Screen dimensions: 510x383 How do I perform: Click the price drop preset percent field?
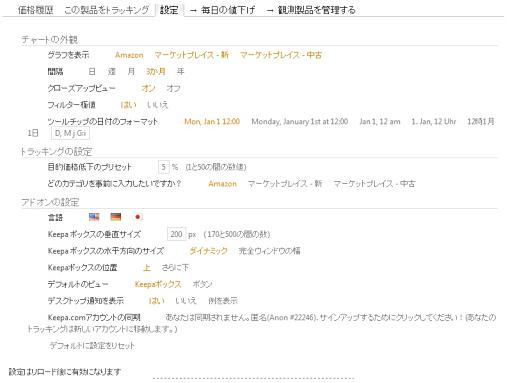pyautogui.click(x=164, y=167)
